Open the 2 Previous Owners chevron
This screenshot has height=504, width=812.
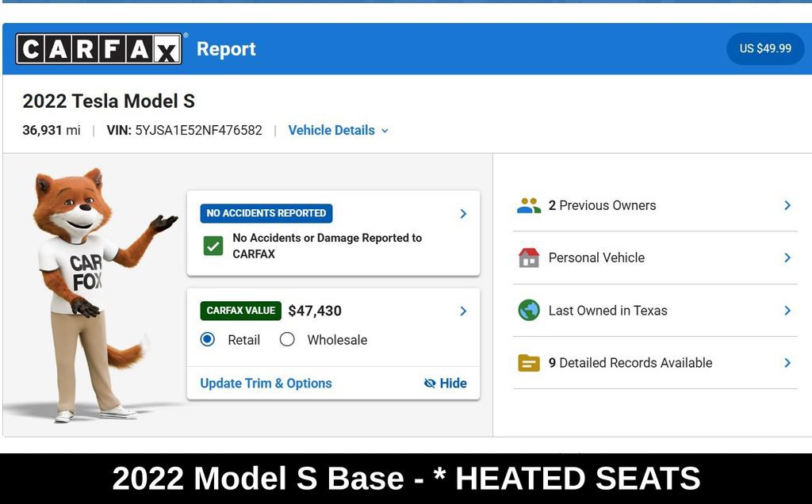[x=787, y=205]
